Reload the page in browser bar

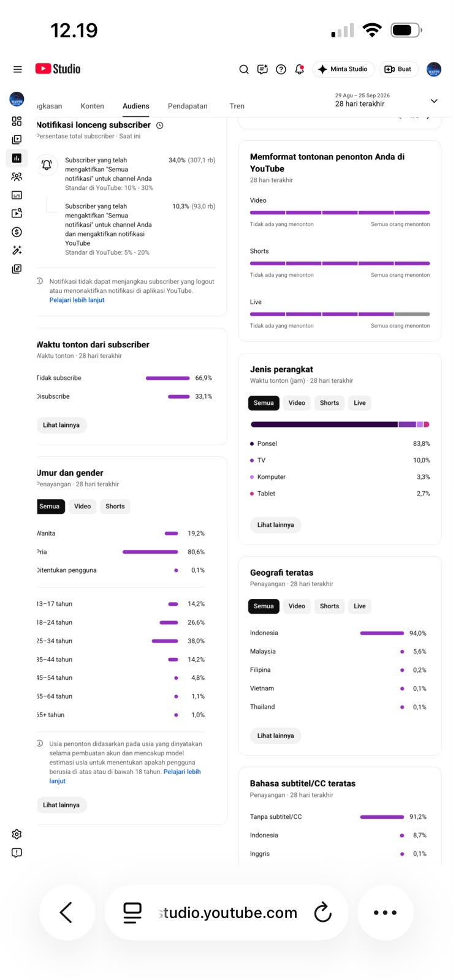click(322, 913)
